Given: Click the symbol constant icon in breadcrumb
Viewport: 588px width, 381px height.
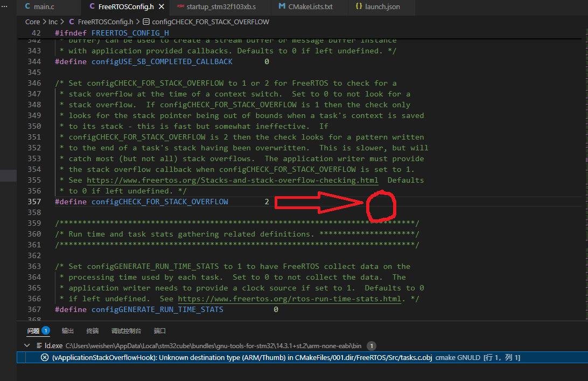Looking at the screenshot, I should (x=146, y=22).
